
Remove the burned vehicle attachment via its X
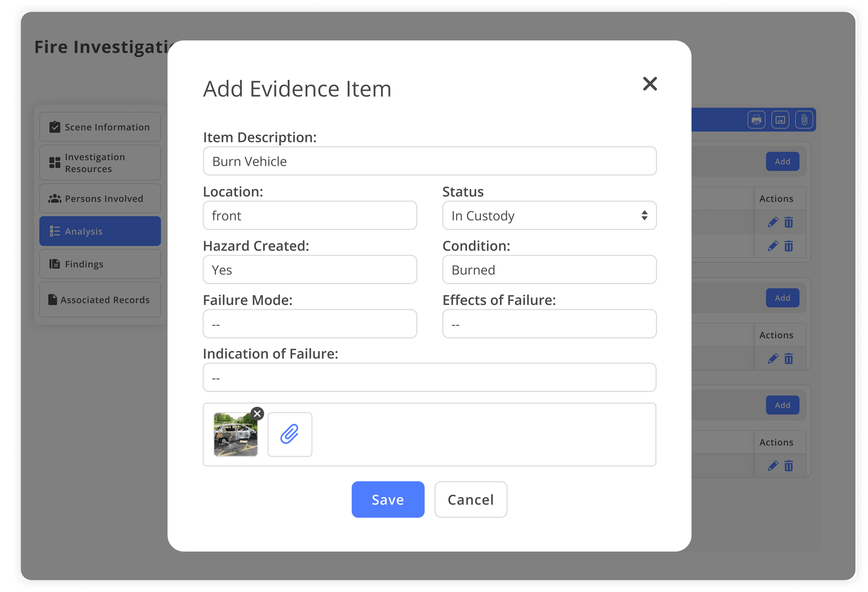tap(257, 413)
